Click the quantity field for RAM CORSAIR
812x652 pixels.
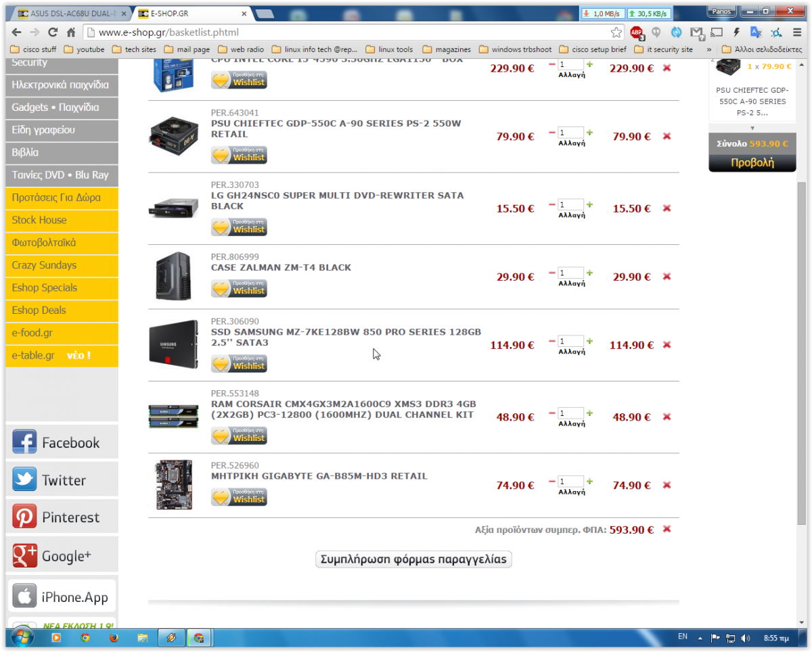(x=570, y=413)
